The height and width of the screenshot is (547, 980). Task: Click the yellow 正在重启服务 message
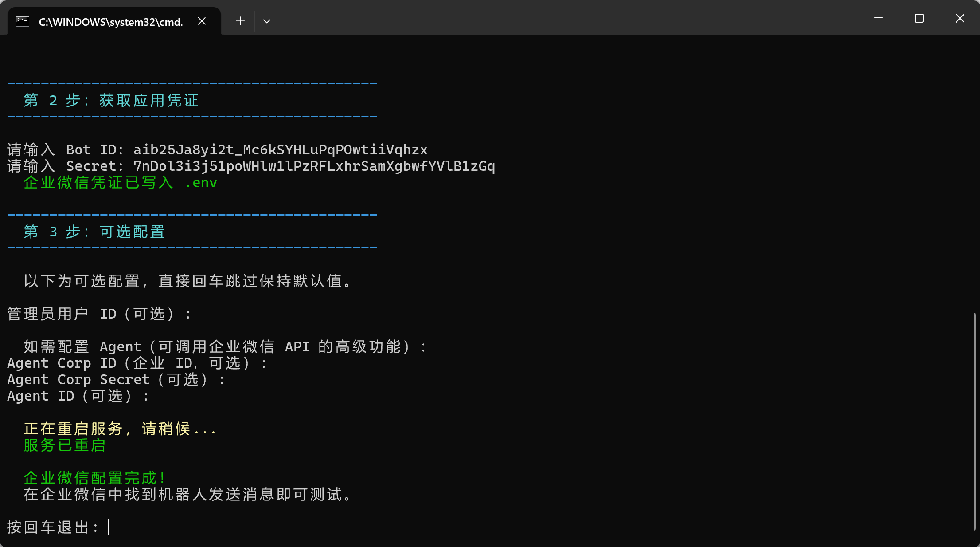point(120,429)
